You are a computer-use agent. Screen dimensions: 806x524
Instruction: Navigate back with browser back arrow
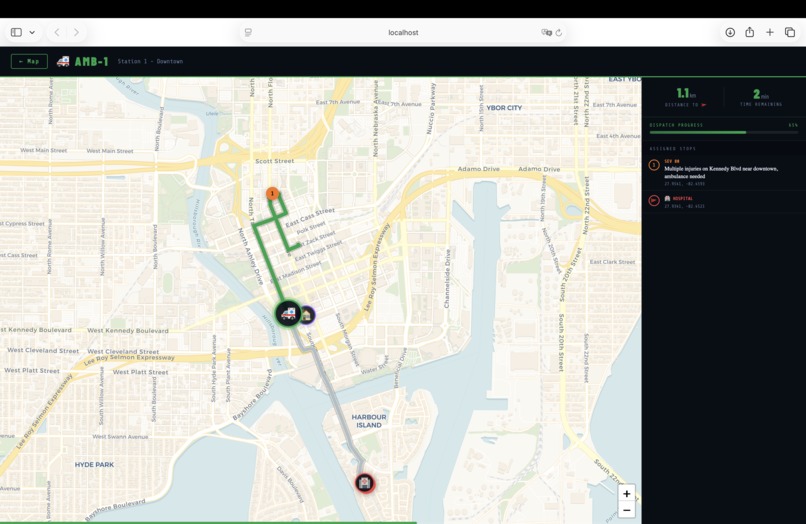click(57, 32)
